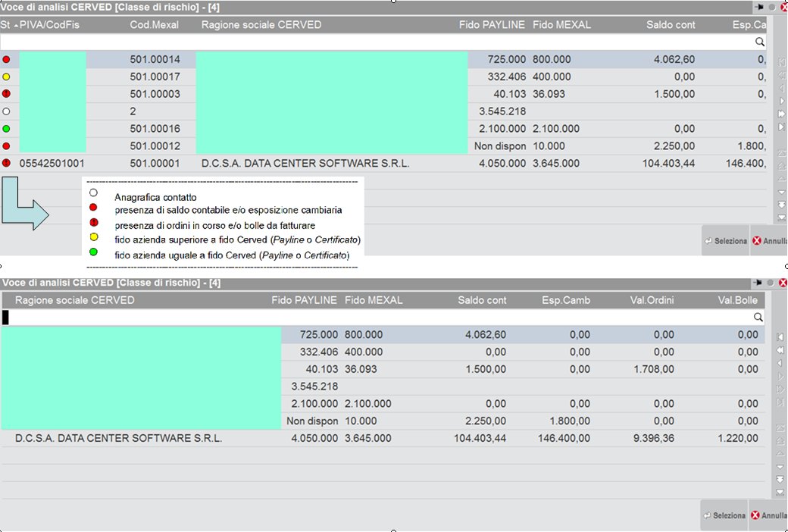Click the magnifier icon in the lower window search row
This screenshot has height=532, width=788.
(x=758, y=318)
